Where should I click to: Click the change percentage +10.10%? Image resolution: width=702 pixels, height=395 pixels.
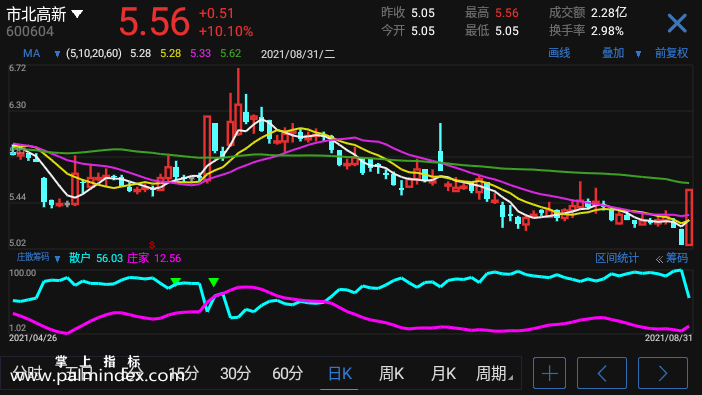point(226,31)
